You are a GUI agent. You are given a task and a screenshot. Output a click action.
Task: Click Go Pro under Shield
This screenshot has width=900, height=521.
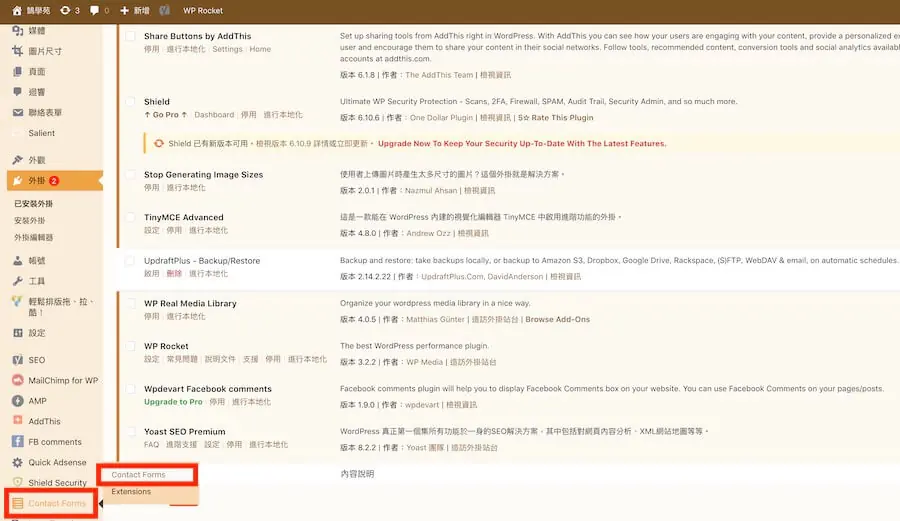(165, 115)
